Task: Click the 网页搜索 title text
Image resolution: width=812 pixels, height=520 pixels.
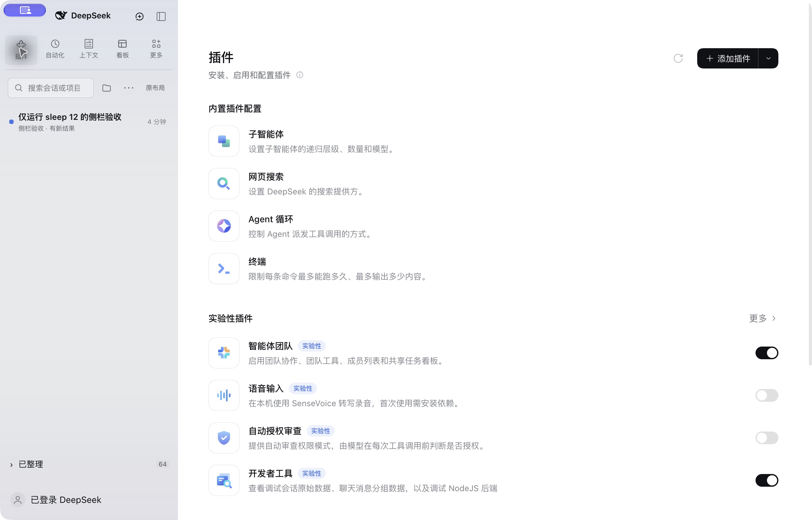Action: coord(266,177)
